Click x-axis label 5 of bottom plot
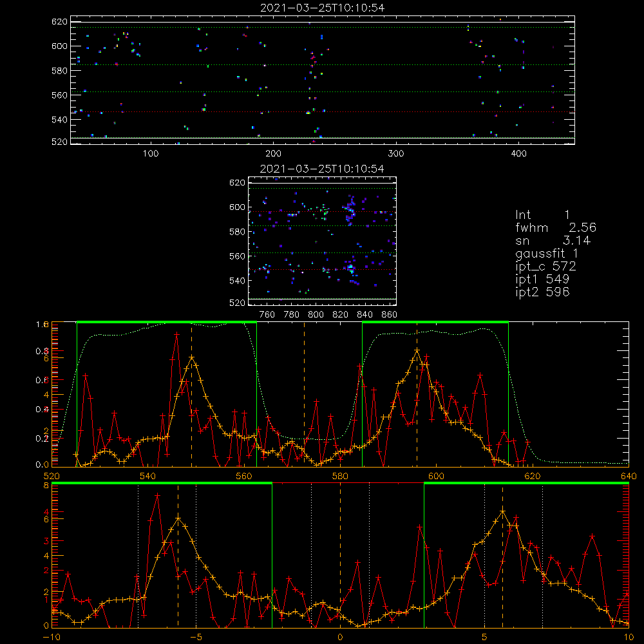This screenshot has height=644, width=644. coord(485,638)
